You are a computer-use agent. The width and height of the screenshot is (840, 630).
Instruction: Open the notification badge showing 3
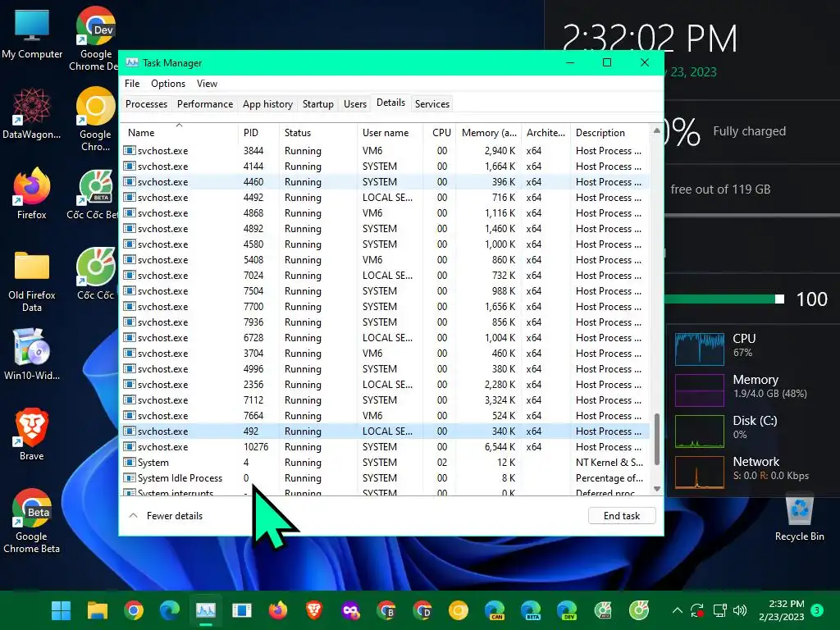(817, 609)
